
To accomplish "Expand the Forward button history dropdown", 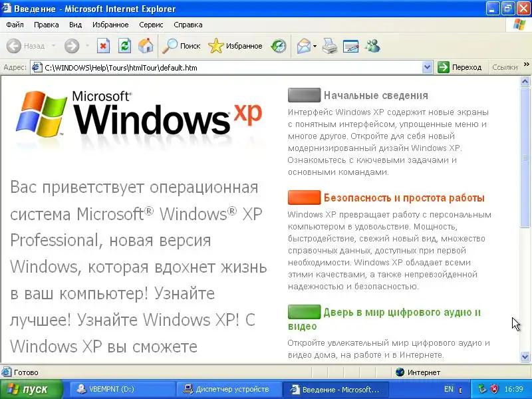I will point(87,45).
